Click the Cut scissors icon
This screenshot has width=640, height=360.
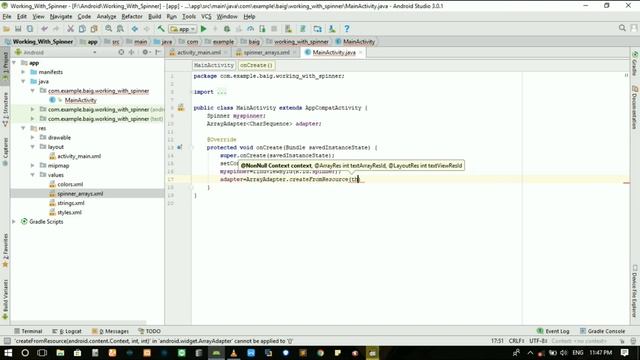[x=70, y=29]
